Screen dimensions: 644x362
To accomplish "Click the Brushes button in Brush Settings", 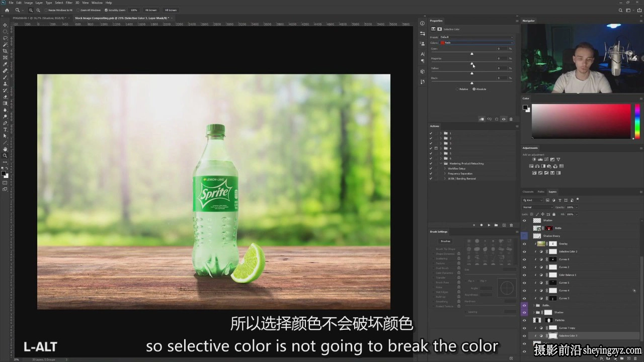I will [446, 241].
